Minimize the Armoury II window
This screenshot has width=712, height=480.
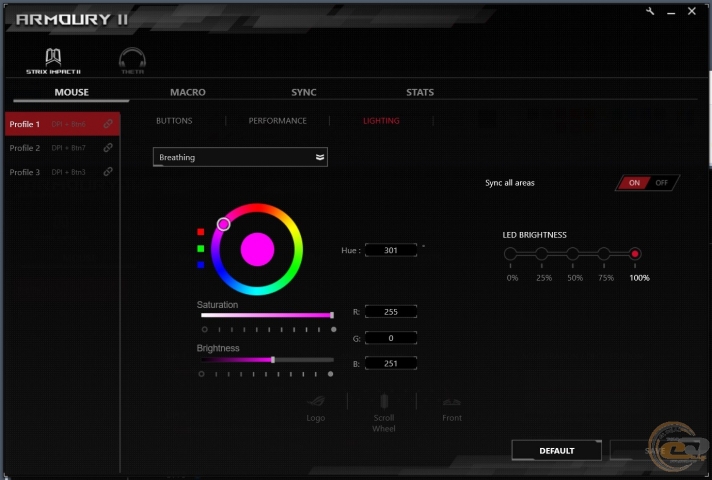[x=671, y=13]
